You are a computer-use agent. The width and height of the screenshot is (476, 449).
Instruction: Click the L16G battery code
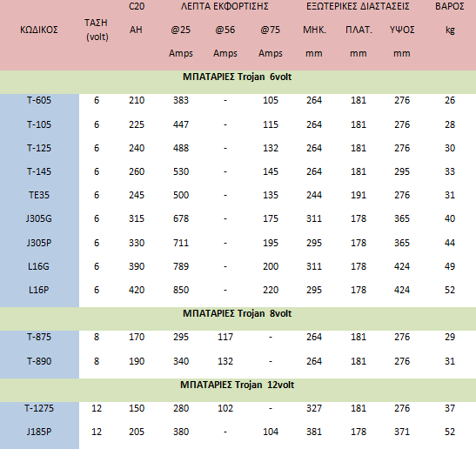[x=38, y=266]
